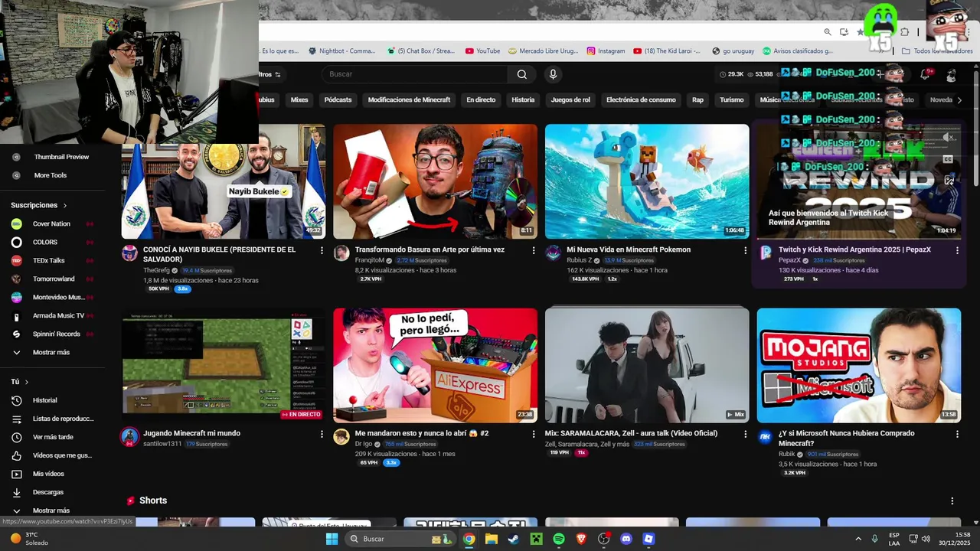Select Modificaciones de Minecraft chip

click(409, 99)
